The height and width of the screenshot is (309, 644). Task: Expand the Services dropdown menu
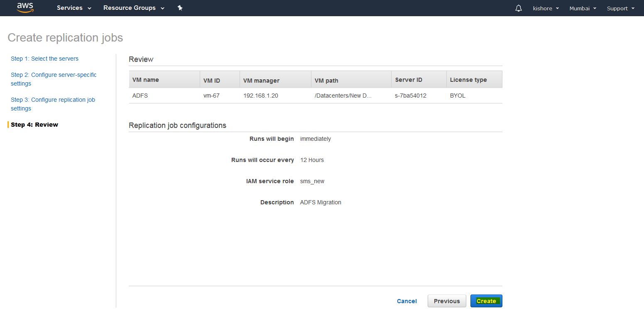pyautogui.click(x=74, y=8)
